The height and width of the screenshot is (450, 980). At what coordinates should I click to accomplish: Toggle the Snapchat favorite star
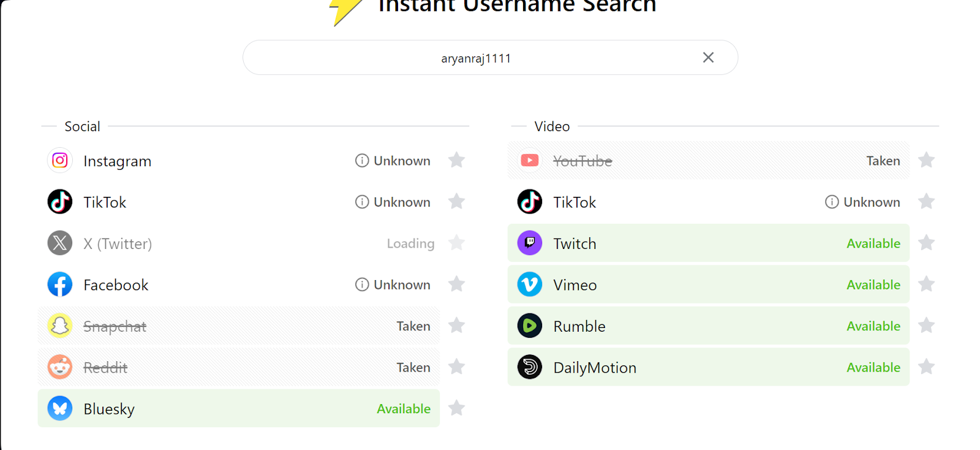tap(456, 326)
